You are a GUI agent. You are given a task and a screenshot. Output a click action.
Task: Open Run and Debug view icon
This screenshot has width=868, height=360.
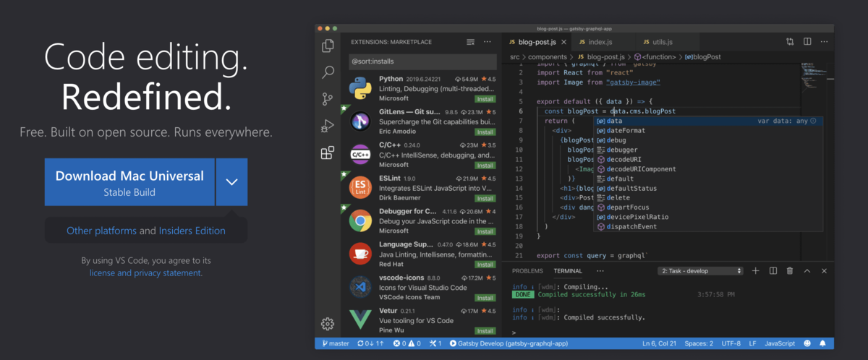(328, 126)
